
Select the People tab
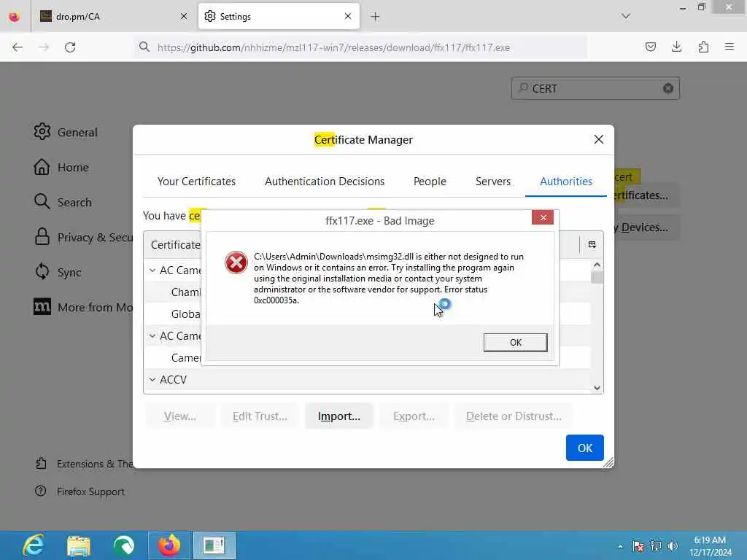tap(430, 182)
